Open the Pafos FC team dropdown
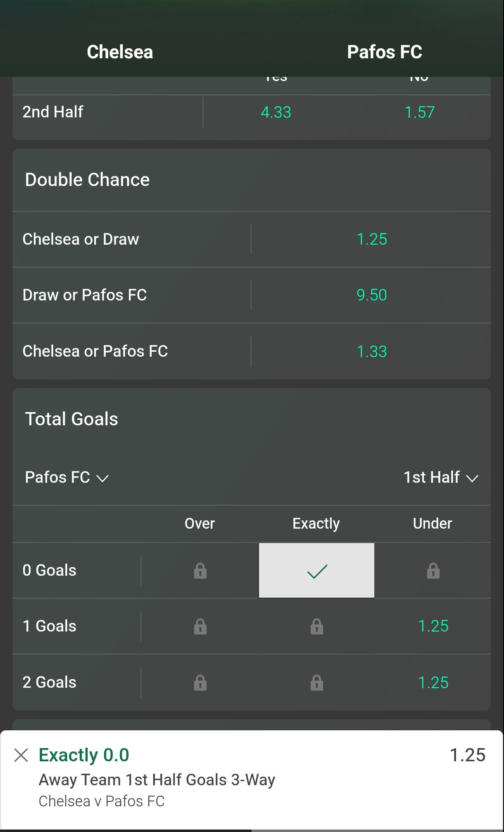The image size is (504, 832). point(67,477)
